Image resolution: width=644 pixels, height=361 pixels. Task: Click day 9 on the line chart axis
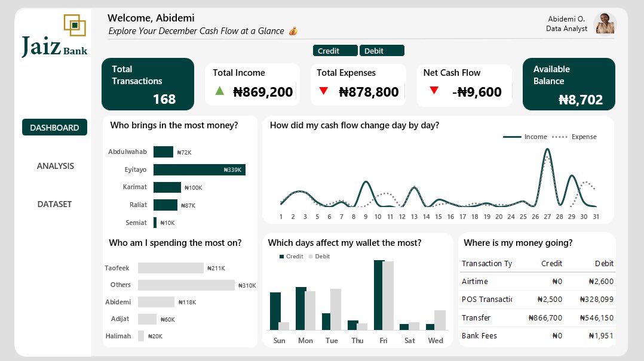(366, 217)
